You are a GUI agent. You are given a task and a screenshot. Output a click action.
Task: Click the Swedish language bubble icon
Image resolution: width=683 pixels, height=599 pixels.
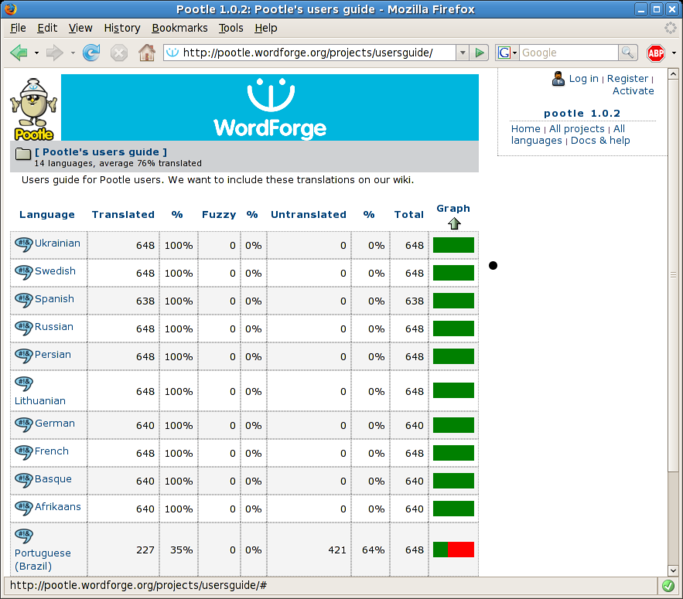(24, 272)
